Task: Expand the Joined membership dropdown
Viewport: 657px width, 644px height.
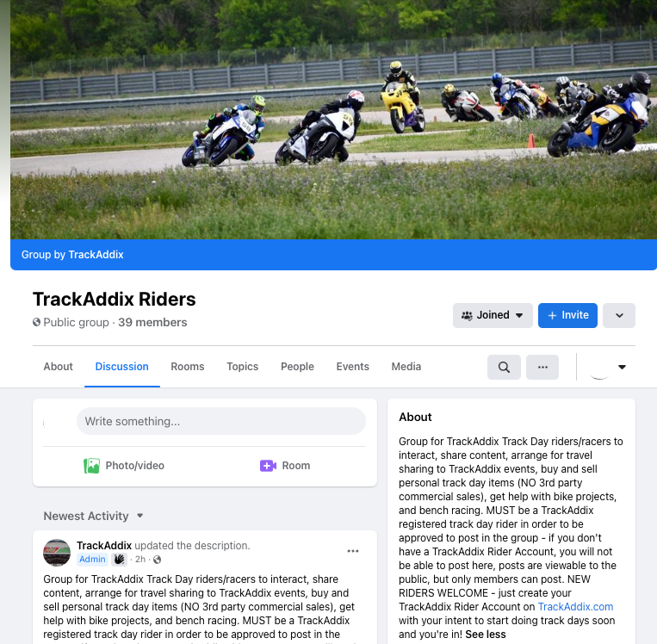Action: [x=493, y=315]
